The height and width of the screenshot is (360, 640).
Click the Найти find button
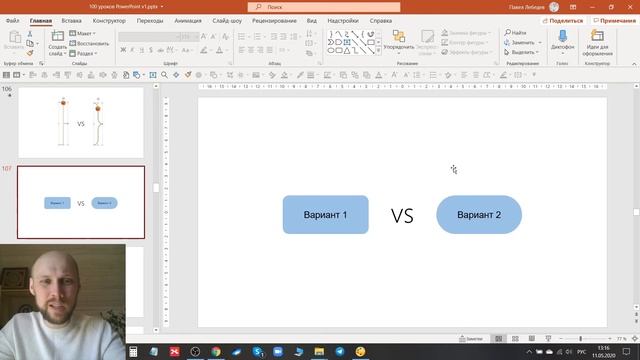[x=516, y=33]
